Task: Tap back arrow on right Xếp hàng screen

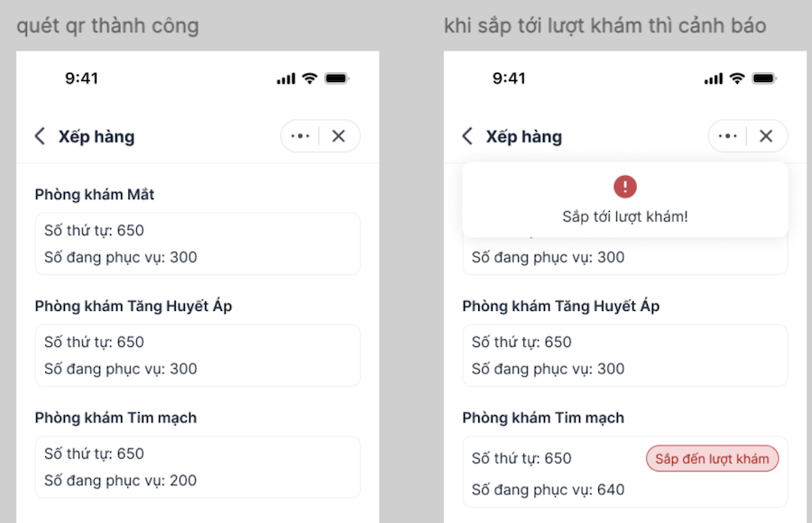Action: point(467,136)
